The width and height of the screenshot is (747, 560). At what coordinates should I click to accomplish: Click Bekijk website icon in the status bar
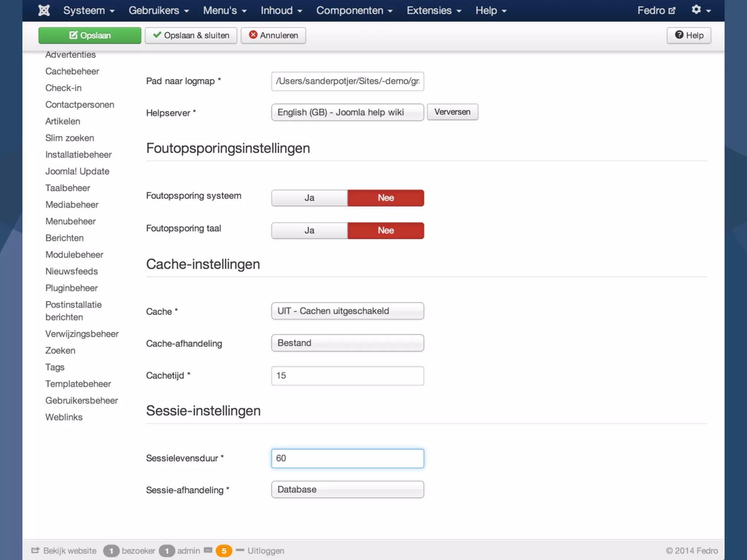(35, 550)
